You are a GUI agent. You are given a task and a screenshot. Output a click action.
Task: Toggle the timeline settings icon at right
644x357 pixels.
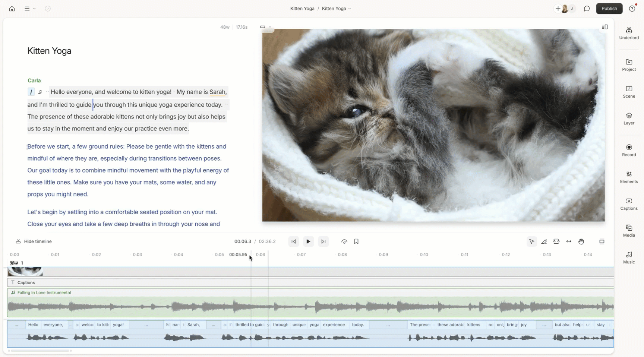[602, 241]
